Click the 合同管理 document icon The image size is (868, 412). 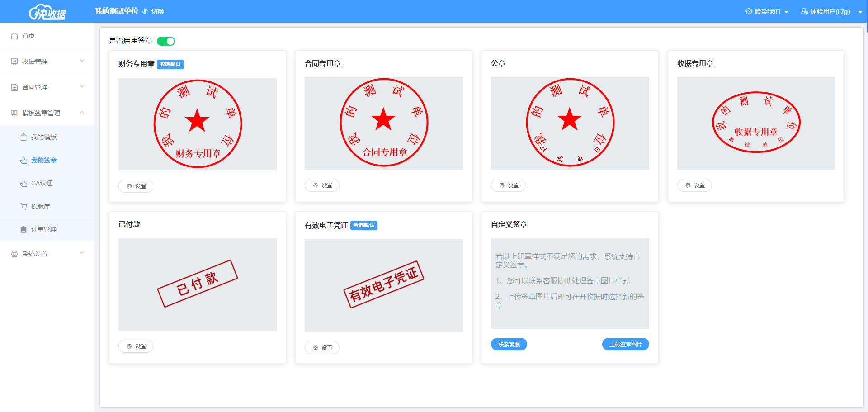coord(14,87)
